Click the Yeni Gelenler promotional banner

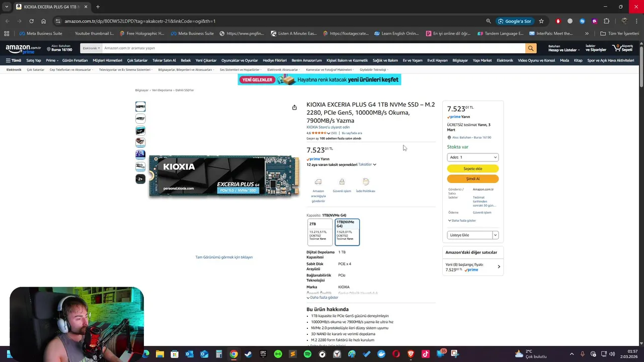click(x=319, y=79)
